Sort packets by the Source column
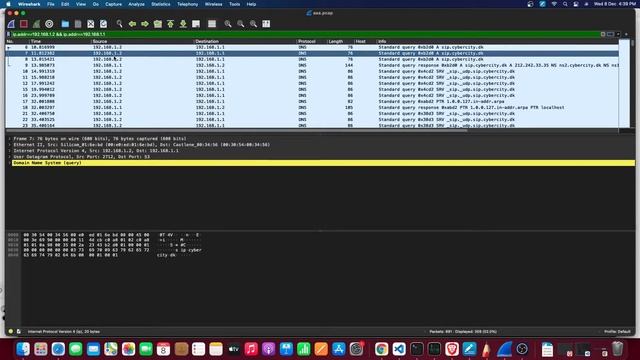This screenshot has height=360, width=640. click(142, 42)
